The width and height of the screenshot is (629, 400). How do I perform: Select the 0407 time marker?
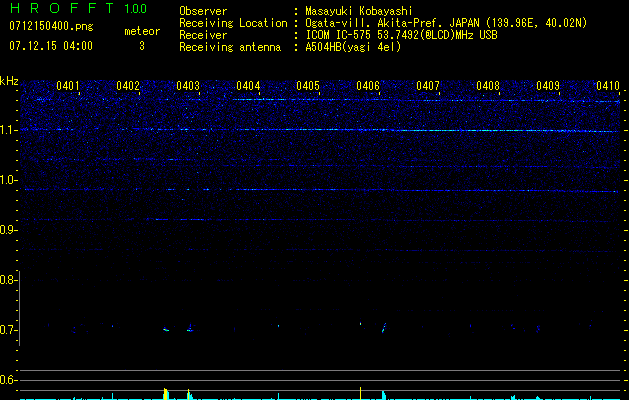[x=428, y=86]
